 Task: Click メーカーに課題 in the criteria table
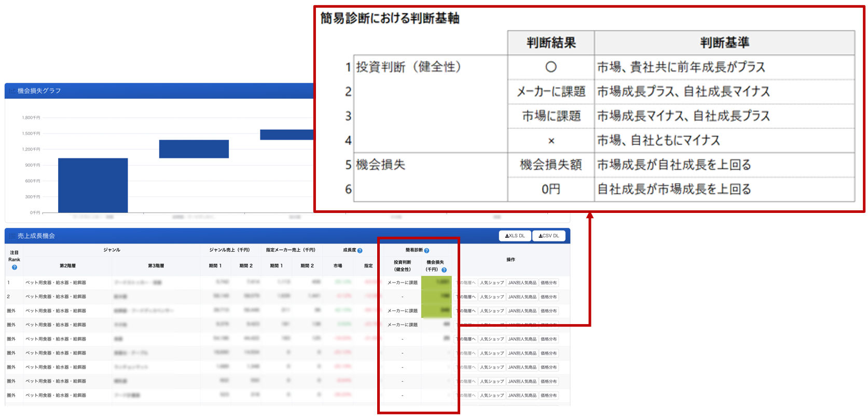tap(551, 91)
